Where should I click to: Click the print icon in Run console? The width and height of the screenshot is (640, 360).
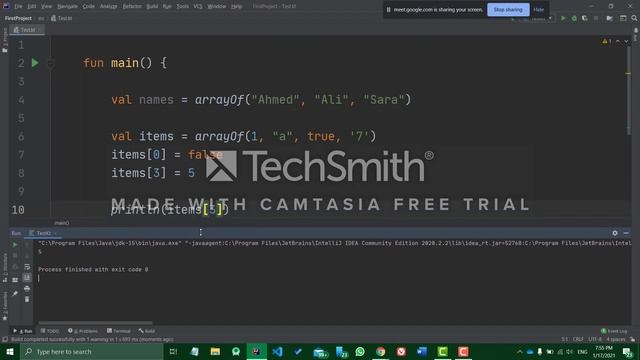pos(27,289)
